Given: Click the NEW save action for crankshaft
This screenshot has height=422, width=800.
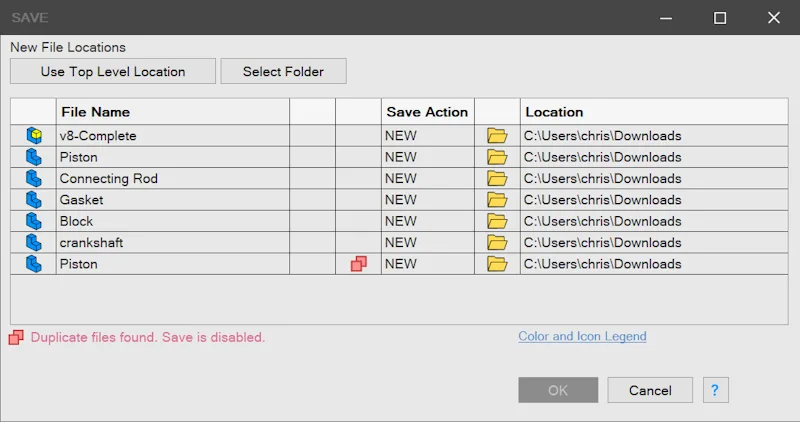Looking at the screenshot, I should coord(428,243).
